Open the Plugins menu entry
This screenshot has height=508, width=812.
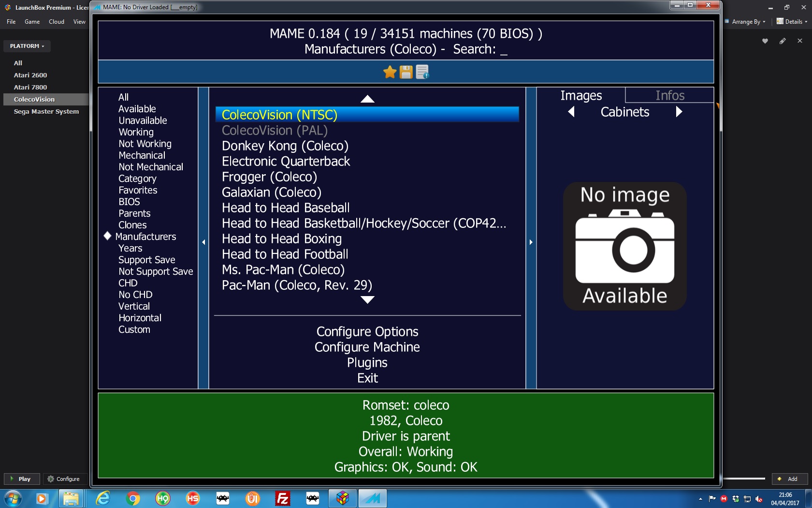click(367, 363)
